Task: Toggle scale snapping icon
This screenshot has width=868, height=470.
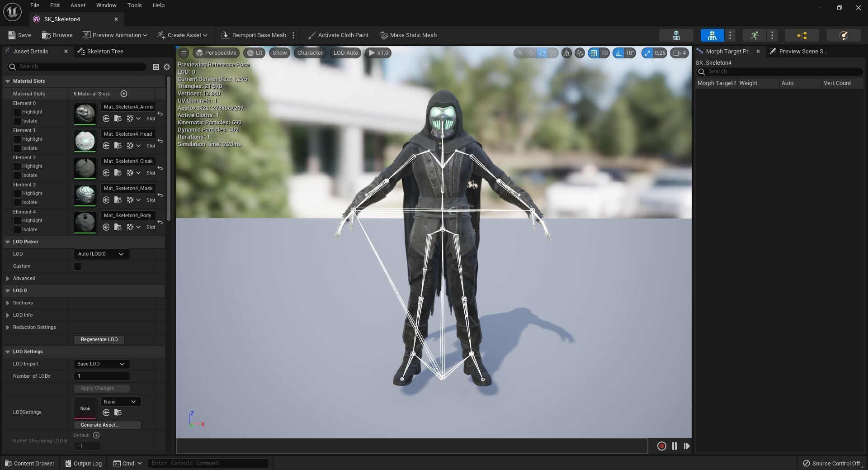Action: 647,53
